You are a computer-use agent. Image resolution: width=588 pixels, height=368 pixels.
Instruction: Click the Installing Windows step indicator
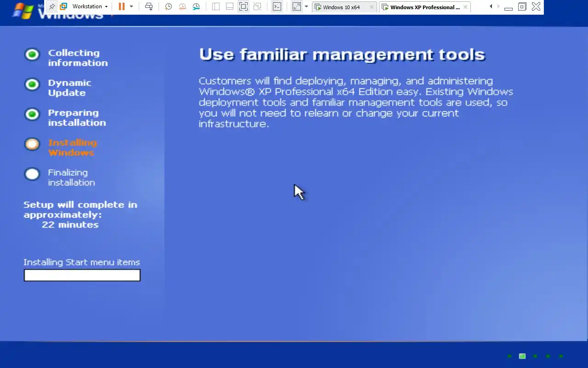point(32,144)
